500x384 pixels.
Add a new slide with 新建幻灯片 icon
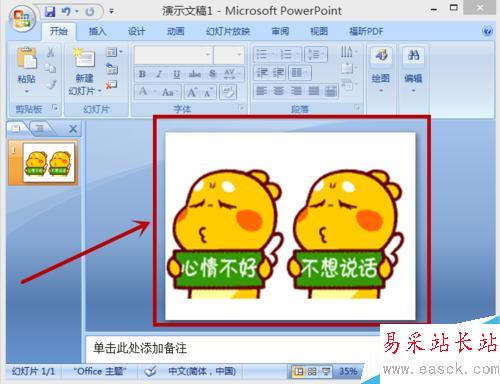coord(84,58)
